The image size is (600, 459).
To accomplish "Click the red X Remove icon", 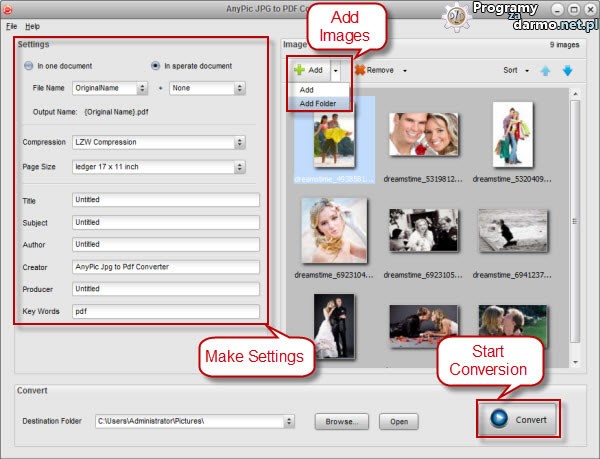I will point(359,71).
